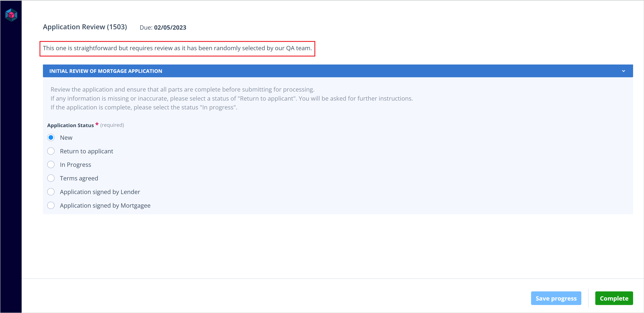The width and height of the screenshot is (644, 313).
Task: Click the cube app logo in sidebar
Action: 11,15
